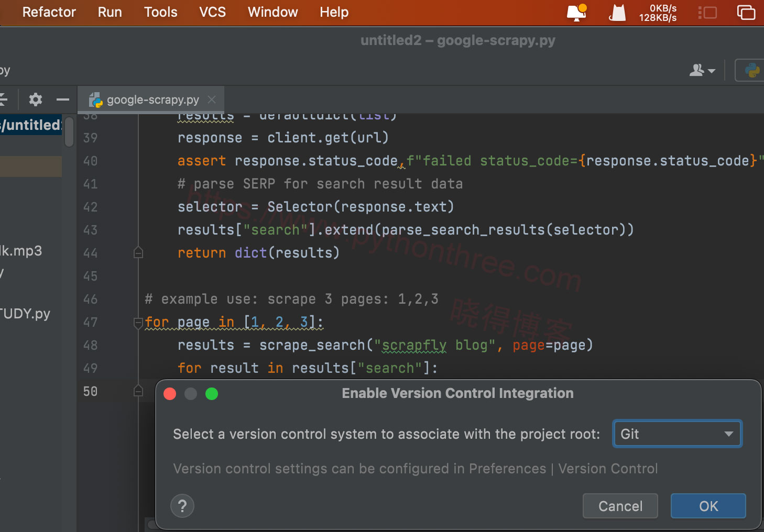The width and height of the screenshot is (764, 532).
Task: Click the comment '# parse SERP for search result data'
Action: pos(320,184)
